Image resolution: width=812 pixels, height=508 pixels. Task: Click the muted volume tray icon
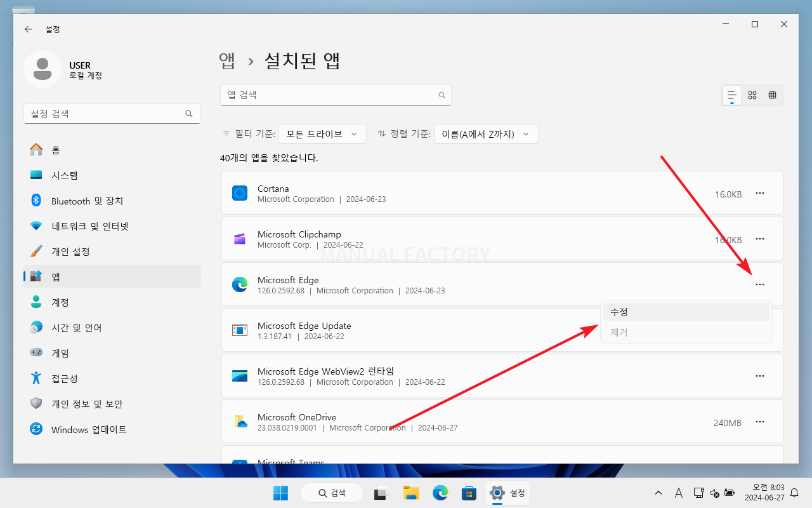pyautogui.click(x=714, y=493)
